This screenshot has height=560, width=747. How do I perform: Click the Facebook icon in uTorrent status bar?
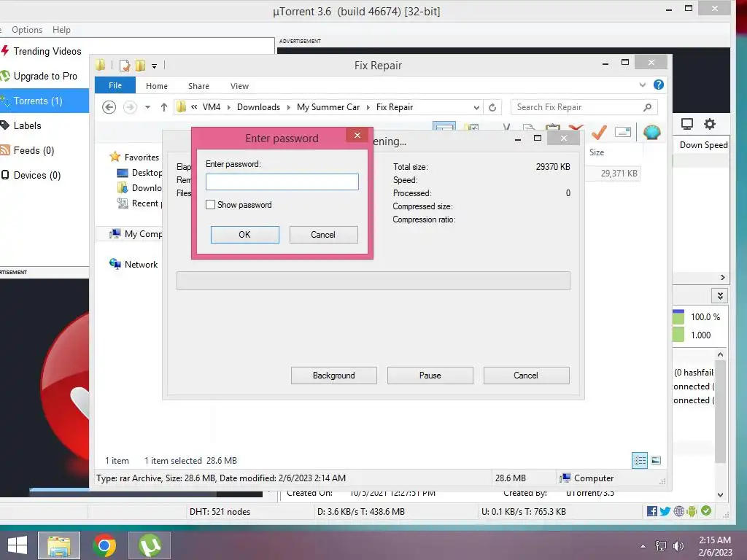click(x=652, y=511)
